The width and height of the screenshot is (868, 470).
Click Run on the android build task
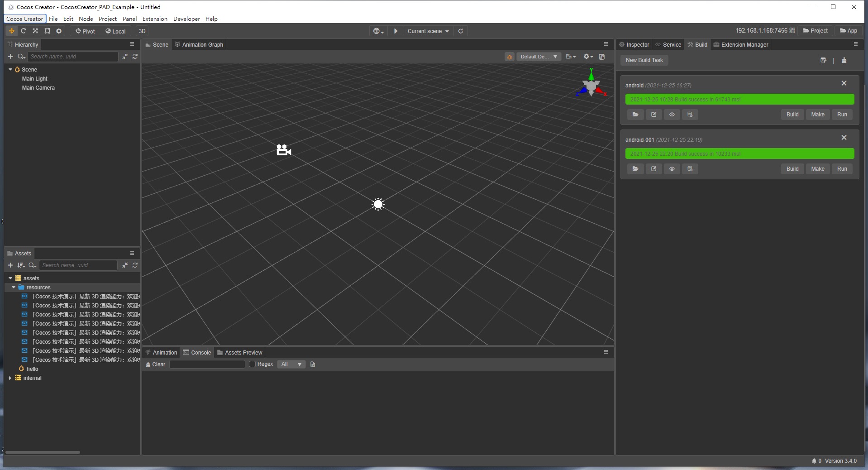[842, 115]
